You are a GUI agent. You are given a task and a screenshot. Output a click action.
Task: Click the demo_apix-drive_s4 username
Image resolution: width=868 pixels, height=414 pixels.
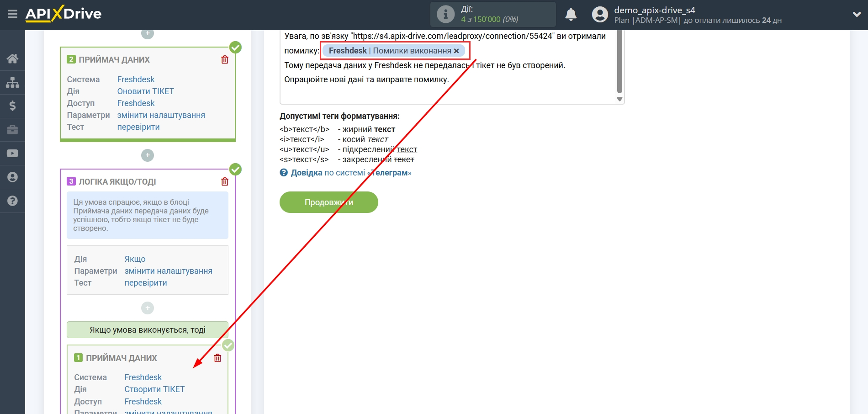tap(655, 10)
